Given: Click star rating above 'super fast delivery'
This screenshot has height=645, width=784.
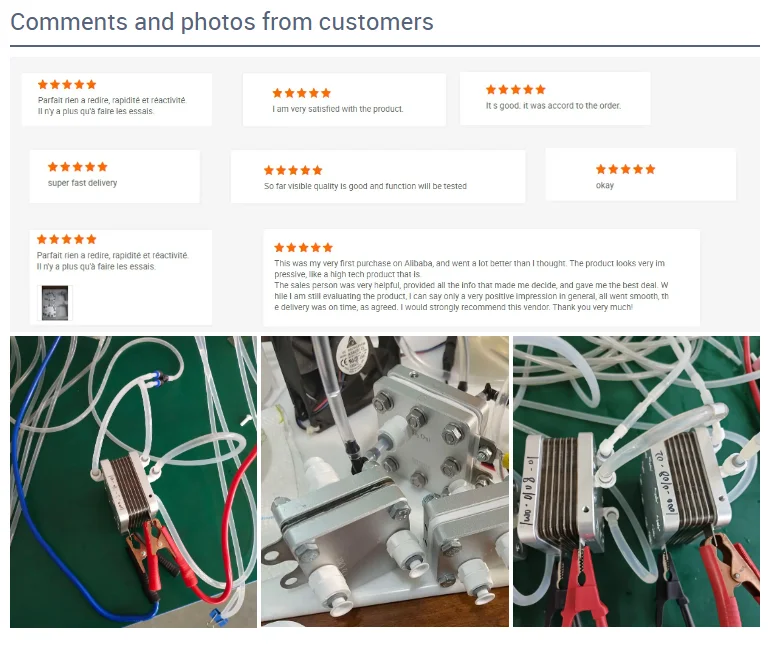Looking at the screenshot, I should pos(78,166).
